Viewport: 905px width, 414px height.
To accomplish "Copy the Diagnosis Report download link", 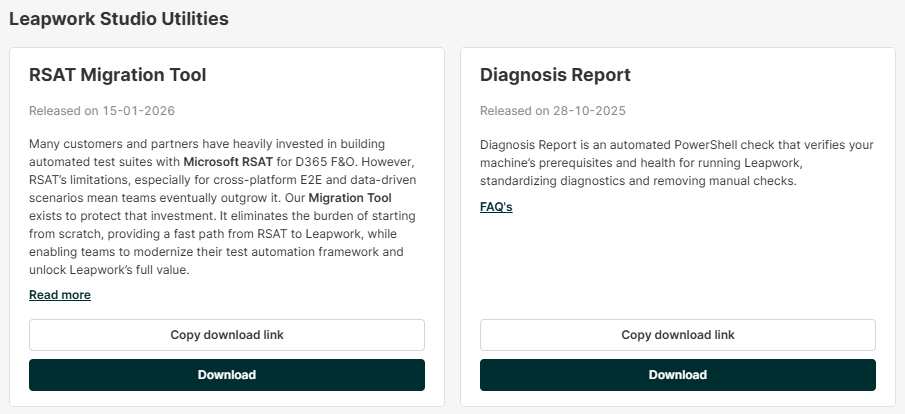I will [677, 335].
